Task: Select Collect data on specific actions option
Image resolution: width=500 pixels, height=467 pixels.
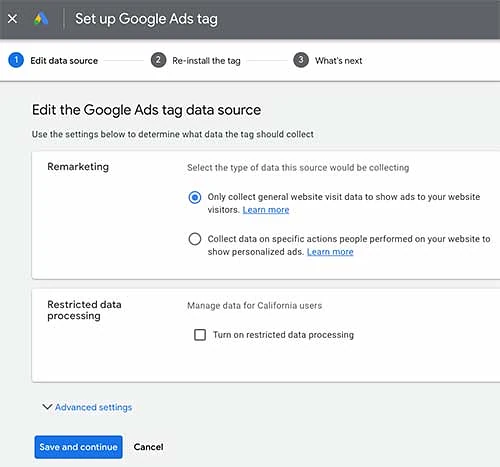Action: click(195, 239)
